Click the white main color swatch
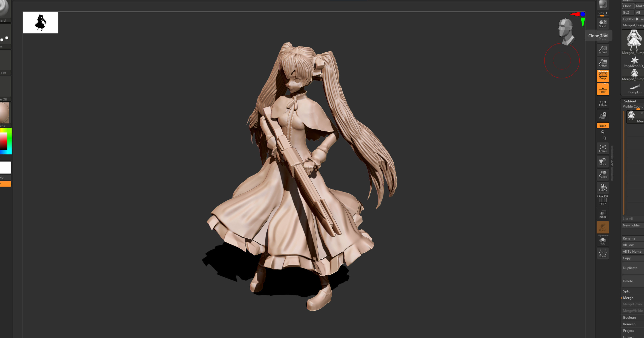The image size is (644, 338). 5,167
